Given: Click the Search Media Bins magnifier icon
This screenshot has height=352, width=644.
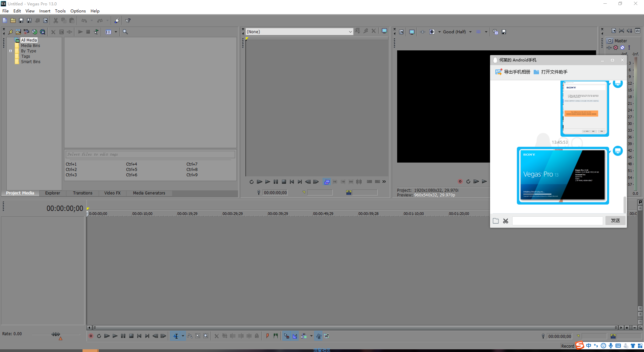Looking at the screenshot, I should (x=125, y=32).
